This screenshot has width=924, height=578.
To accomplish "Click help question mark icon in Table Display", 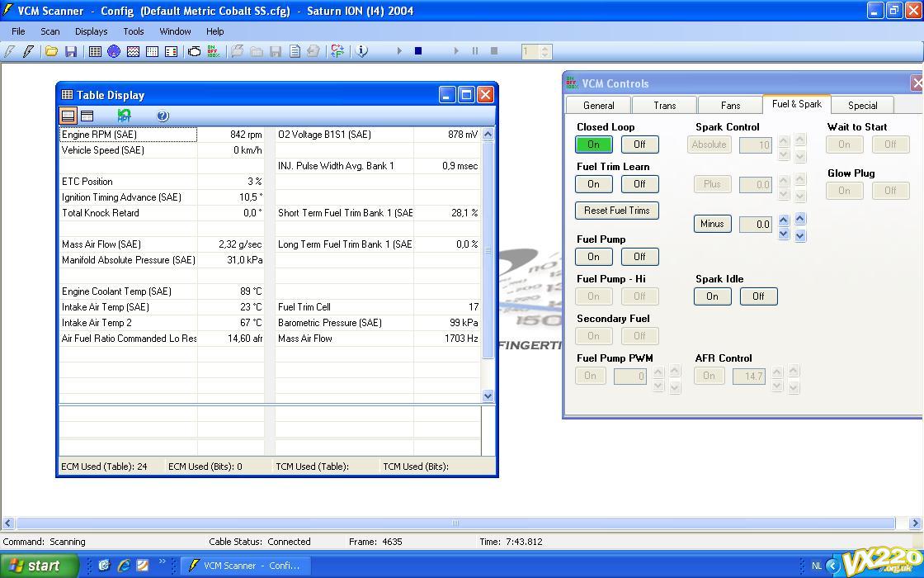I will (x=163, y=116).
